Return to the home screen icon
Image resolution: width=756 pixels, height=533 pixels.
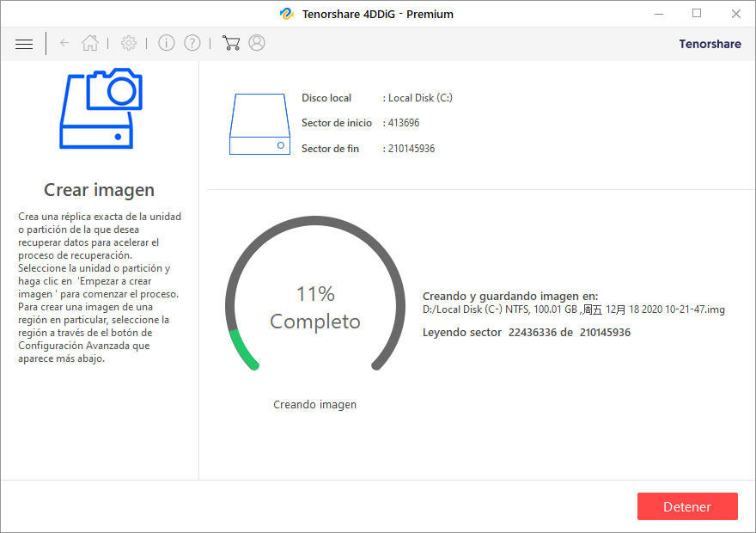pyautogui.click(x=89, y=43)
